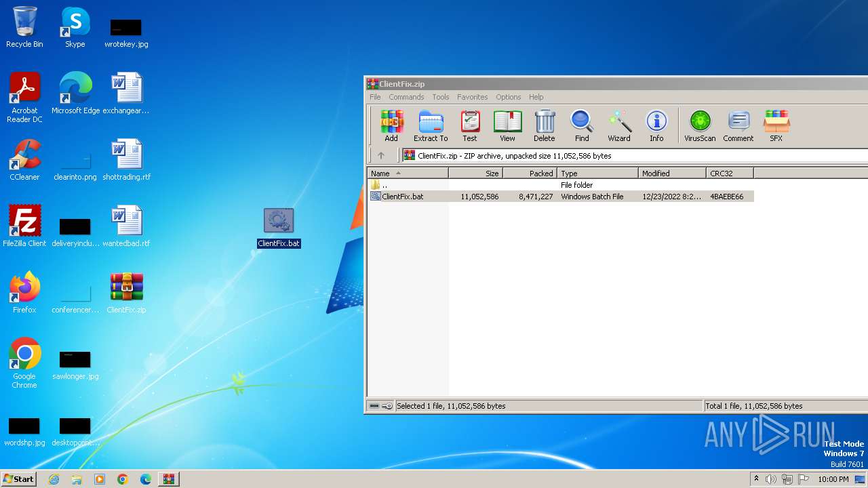The height and width of the screenshot is (488, 868).
Task: Select the FileZilla Client desktop shortcut
Action: click(x=24, y=226)
